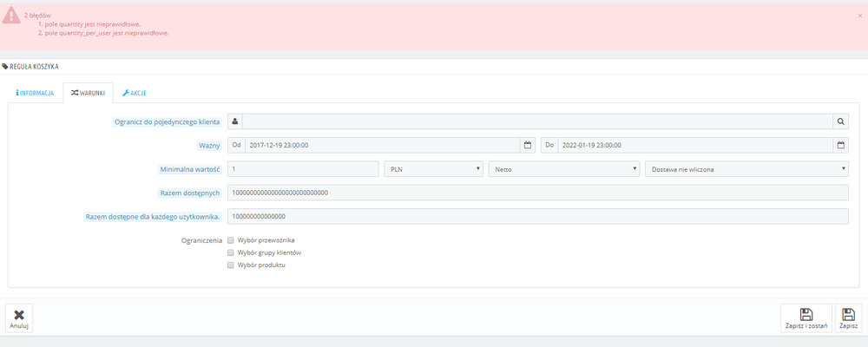
Task: Click the tag icon beside Reguła koszyka
Action: (5, 67)
